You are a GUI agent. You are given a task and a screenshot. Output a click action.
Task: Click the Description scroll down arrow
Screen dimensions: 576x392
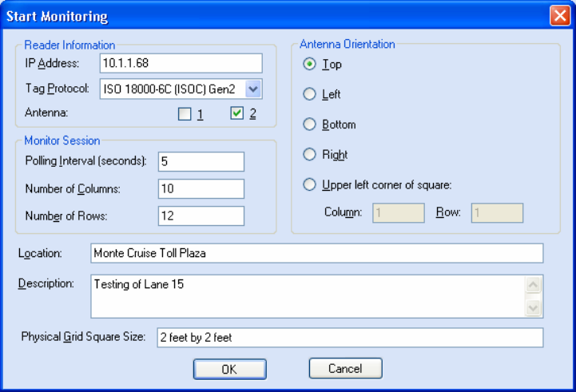pos(533,307)
